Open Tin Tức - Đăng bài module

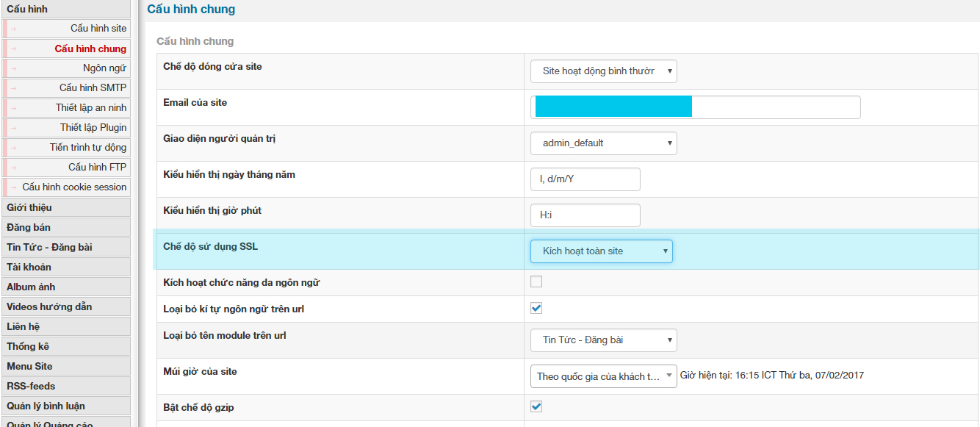[x=65, y=247]
